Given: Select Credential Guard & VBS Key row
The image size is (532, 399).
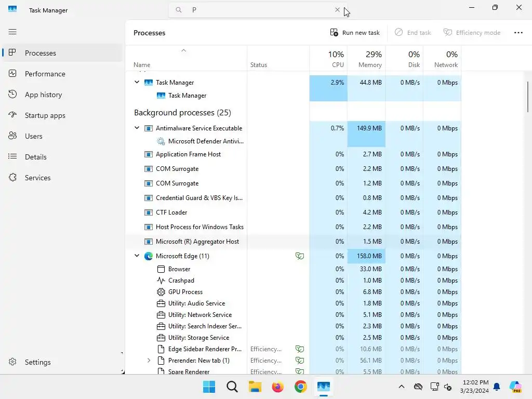Looking at the screenshot, I should pos(294,198).
